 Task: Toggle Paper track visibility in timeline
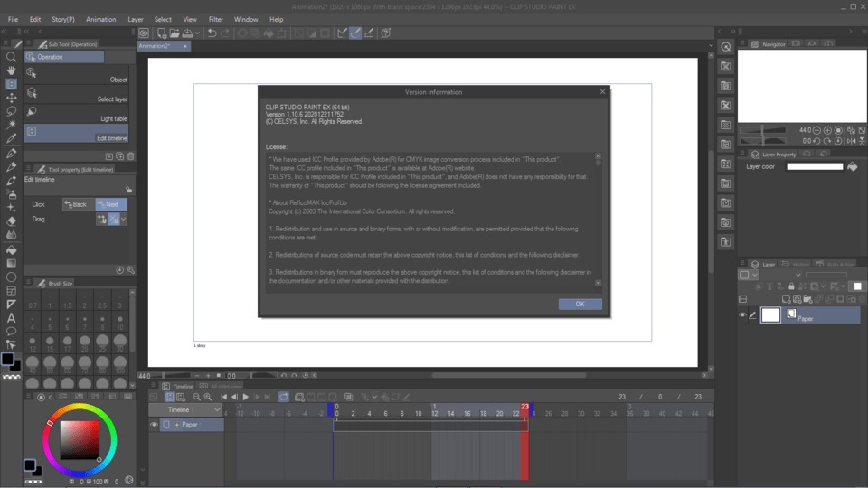coord(154,425)
